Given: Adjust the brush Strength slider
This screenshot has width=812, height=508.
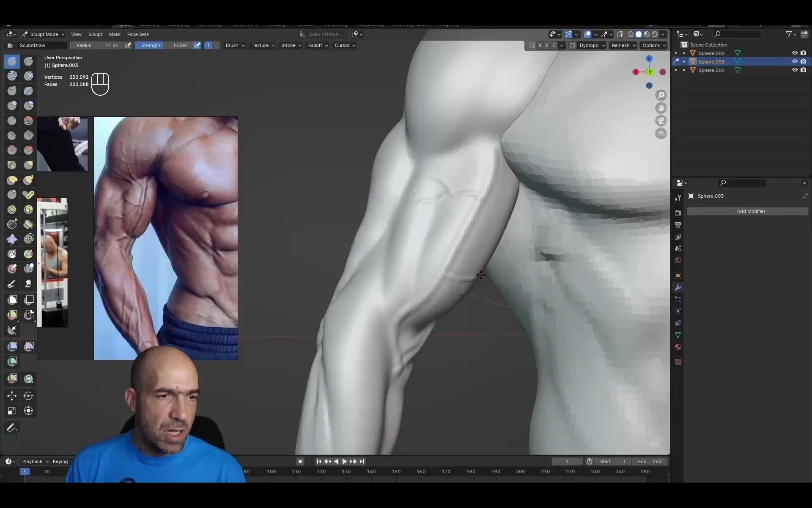Looking at the screenshot, I should pyautogui.click(x=164, y=45).
